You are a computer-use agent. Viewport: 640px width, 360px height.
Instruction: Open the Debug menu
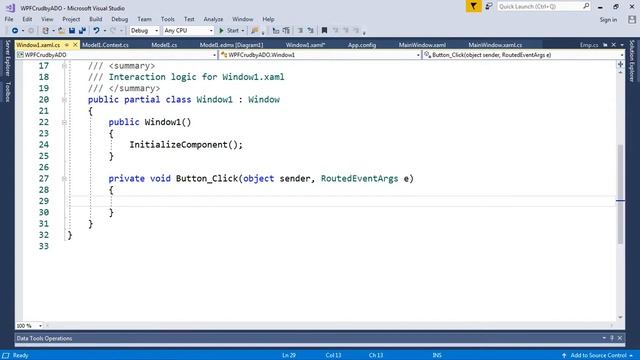click(120, 19)
